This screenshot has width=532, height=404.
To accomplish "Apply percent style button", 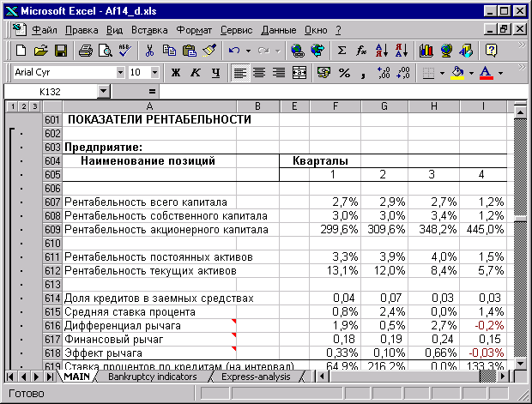I will tap(344, 73).
